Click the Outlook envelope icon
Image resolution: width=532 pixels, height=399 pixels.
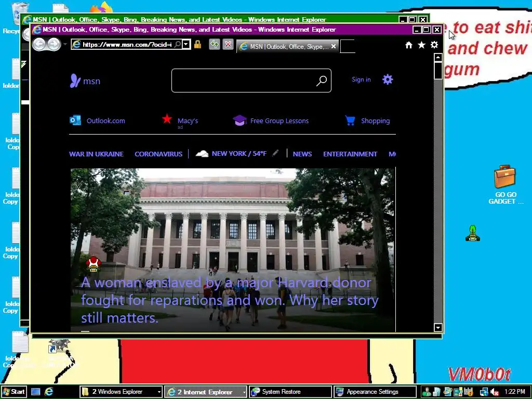(x=75, y=120)
